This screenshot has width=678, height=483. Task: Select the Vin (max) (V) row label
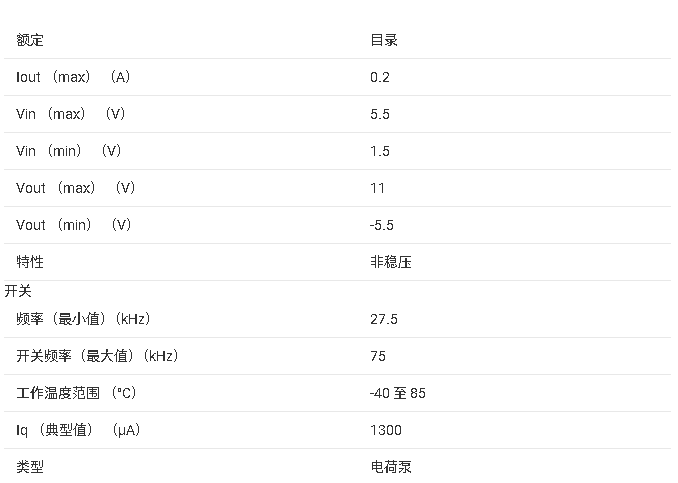click(71, 114)
